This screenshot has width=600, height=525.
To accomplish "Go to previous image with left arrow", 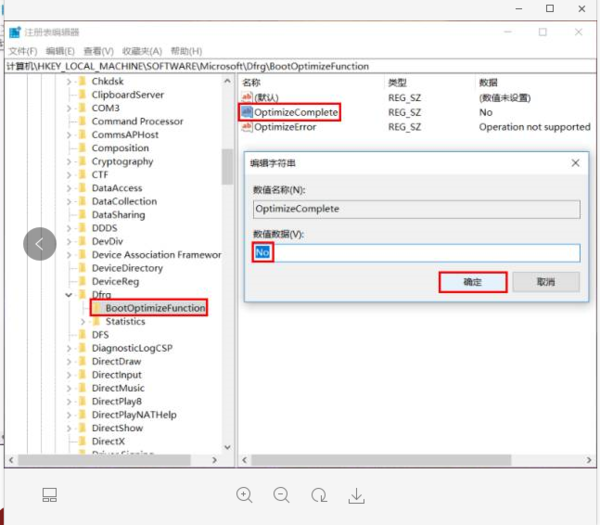I will [x=40, y=243].
